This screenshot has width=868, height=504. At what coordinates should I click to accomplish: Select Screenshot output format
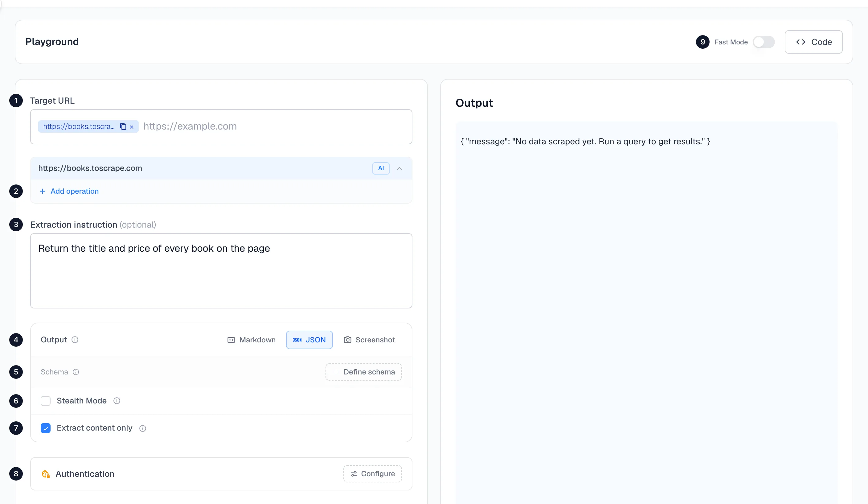coord(369,340)
